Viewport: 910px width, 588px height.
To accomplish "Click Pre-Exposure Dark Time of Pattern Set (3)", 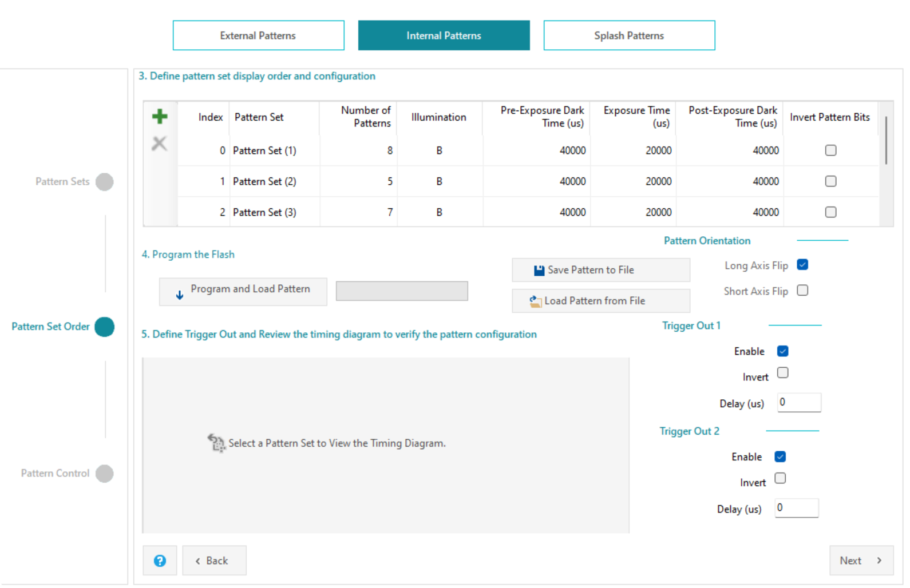I will pyautogui.click(x=537, y=212).
